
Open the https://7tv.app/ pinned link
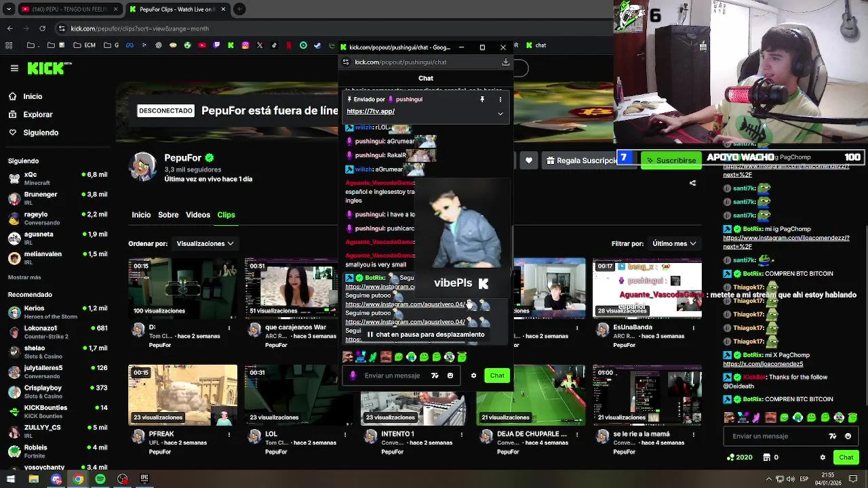(x=370, y=111)
